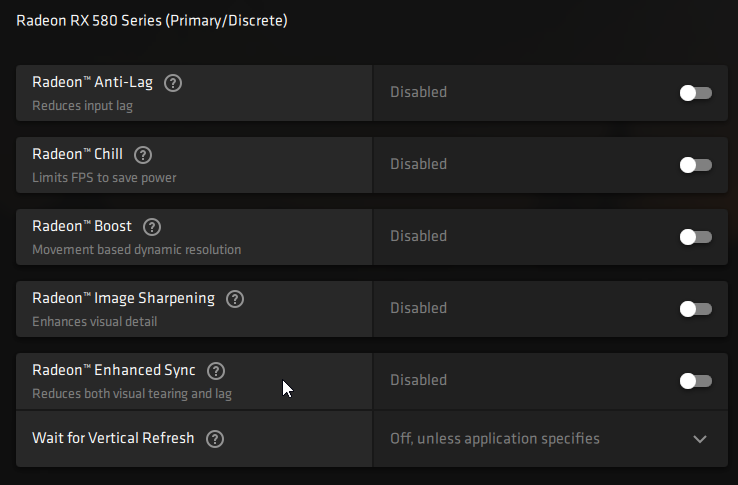Toggle Radeon Boost on

point(695,237)
